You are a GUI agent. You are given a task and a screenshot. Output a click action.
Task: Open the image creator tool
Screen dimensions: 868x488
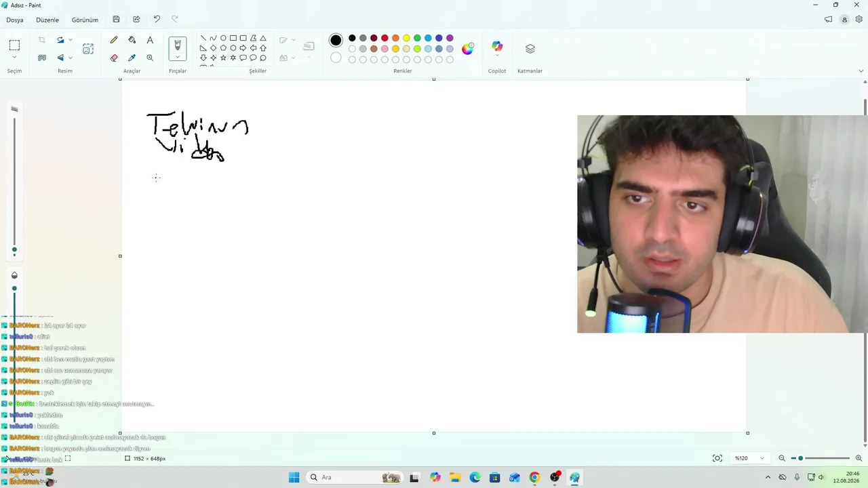pos(88,49)
